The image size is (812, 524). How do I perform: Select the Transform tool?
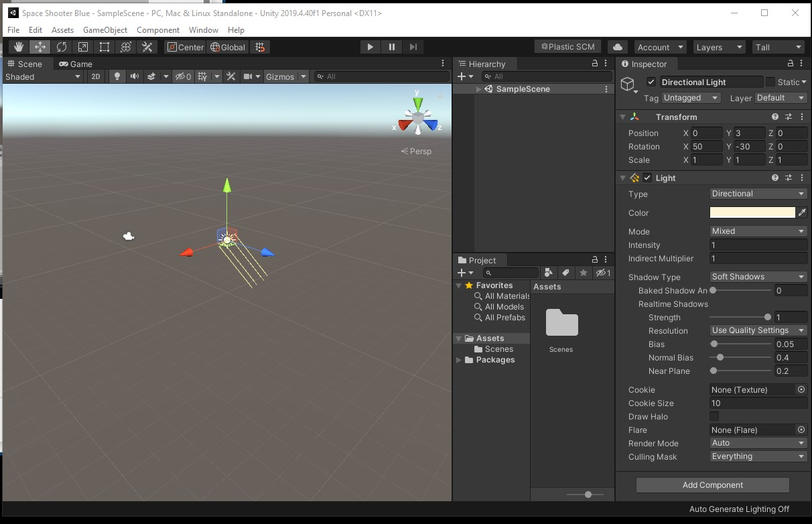[x=126, y=47]
